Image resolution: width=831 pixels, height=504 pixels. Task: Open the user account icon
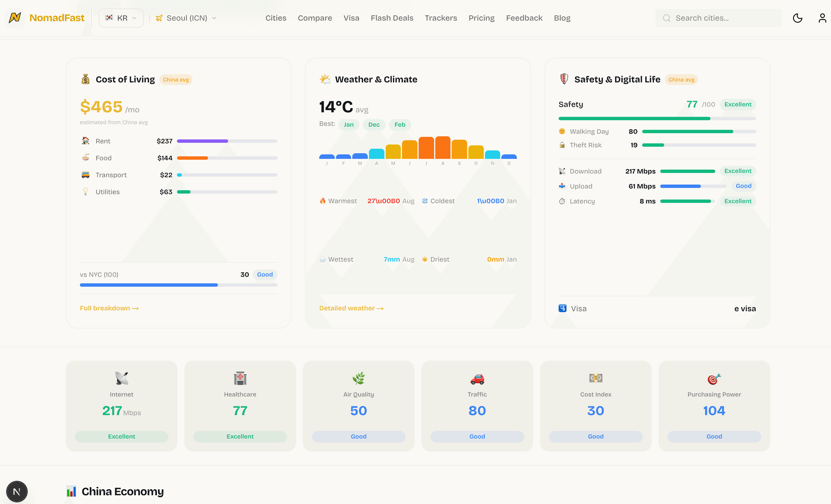[x=822, y=18]
